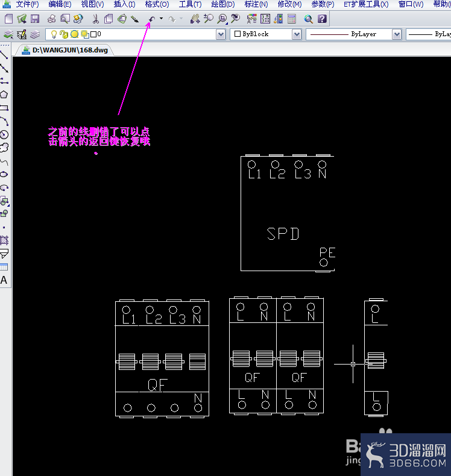Screen dimensions: 451x476
Task: Click the Save floppy disk icon
Action: pyautogui.click(x=35, y=19)
